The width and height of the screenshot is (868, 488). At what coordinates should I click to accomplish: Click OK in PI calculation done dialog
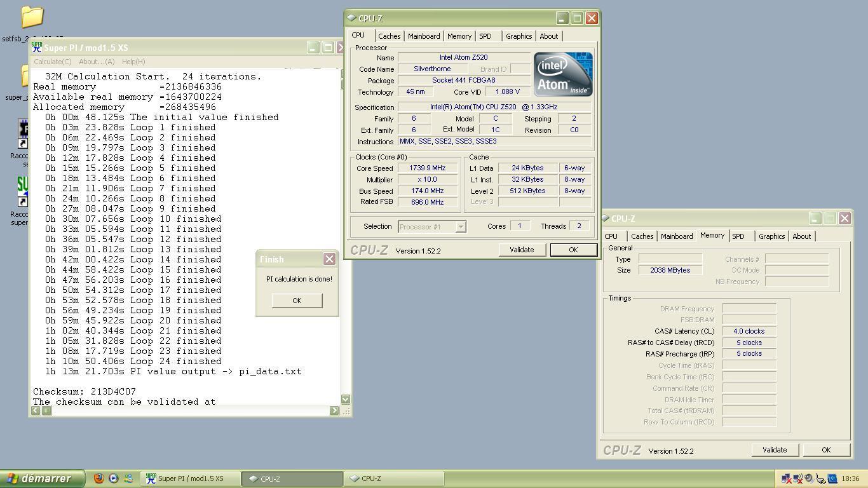click(297, 301)
